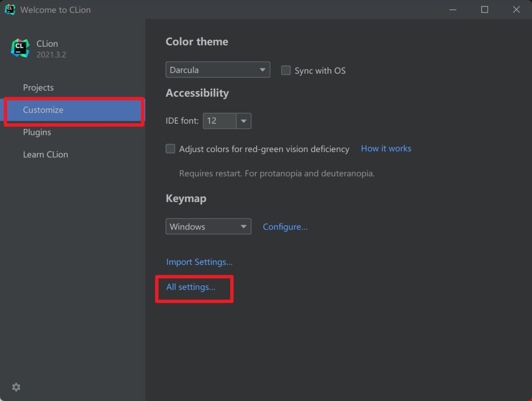Viewport: 532px width, 401px height.
Task: Open the settings gear at bottom left
Action: tap(16, 387)
